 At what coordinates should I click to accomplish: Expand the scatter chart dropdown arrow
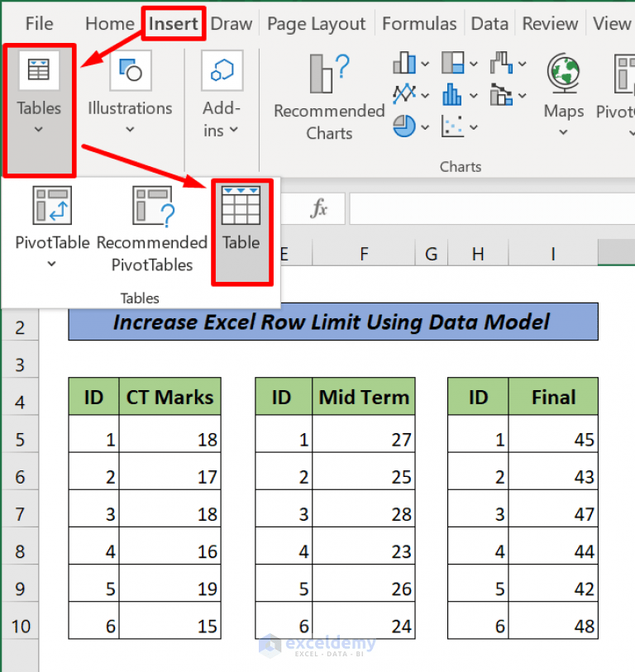[474, 127]
